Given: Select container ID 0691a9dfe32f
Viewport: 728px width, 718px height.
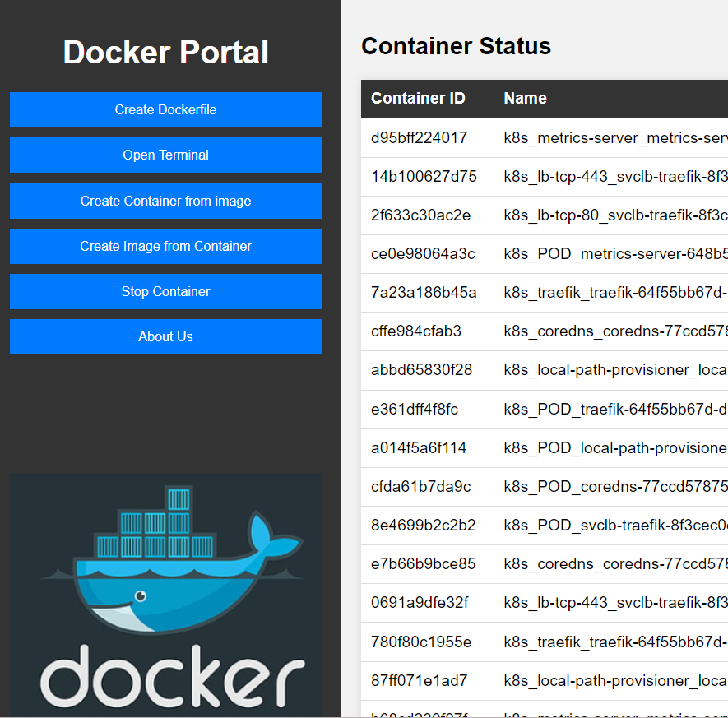Looking at the screenshot, I should [420, 602].
